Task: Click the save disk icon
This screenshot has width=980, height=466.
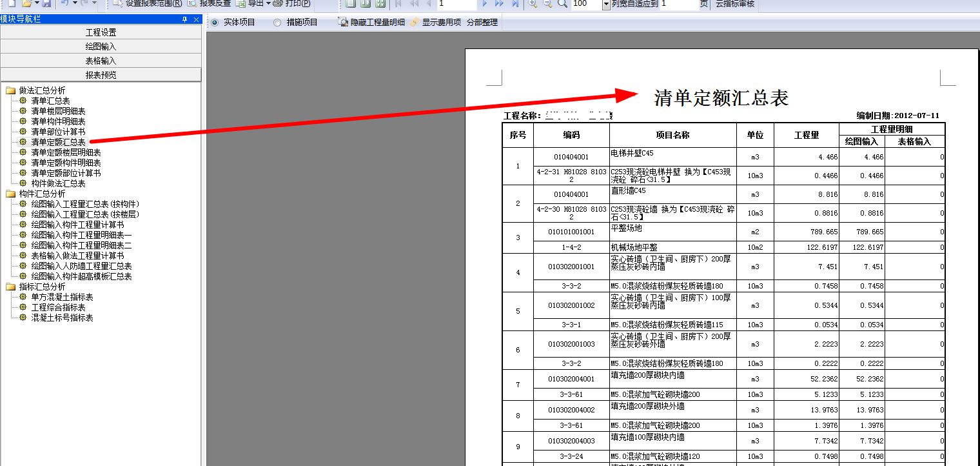Action: (46, 3)
